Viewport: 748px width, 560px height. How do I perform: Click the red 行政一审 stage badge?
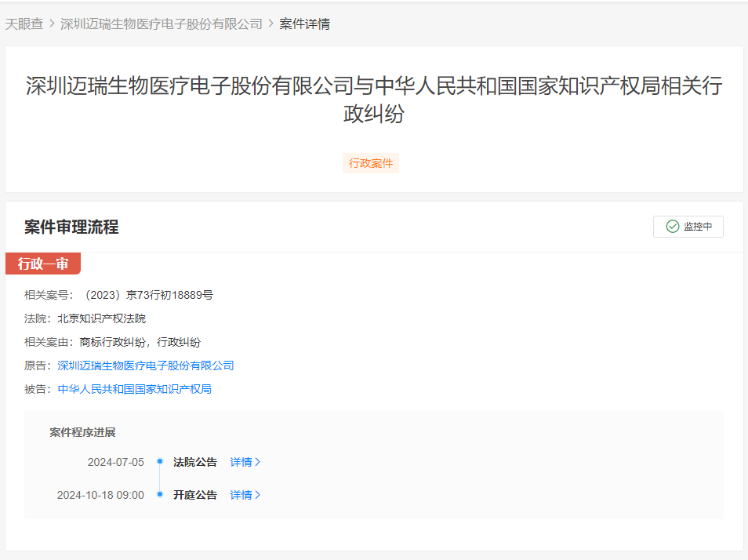click(43, 264)
